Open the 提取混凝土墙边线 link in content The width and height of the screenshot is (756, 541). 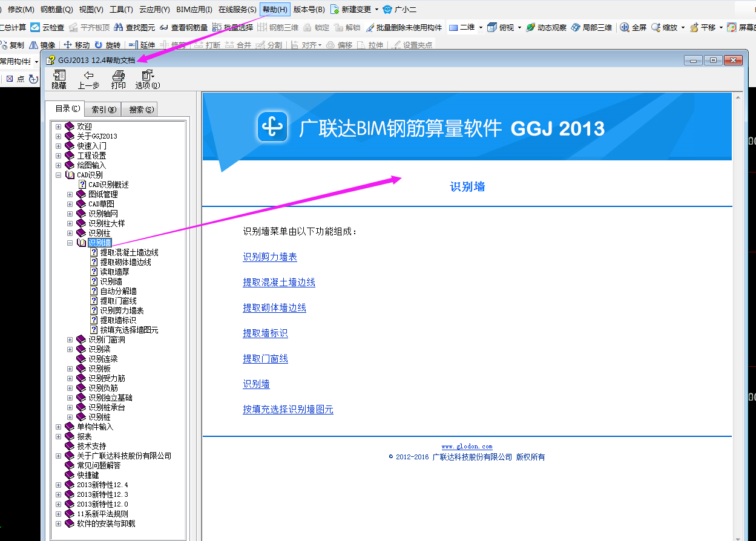pyautogui.click(x=279, y=283)
